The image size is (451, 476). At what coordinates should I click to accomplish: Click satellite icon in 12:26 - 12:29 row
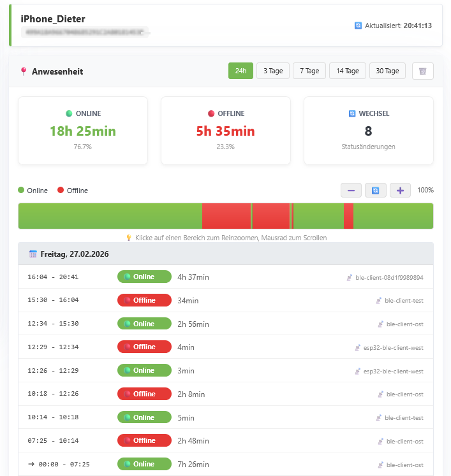tap(358, 371)
